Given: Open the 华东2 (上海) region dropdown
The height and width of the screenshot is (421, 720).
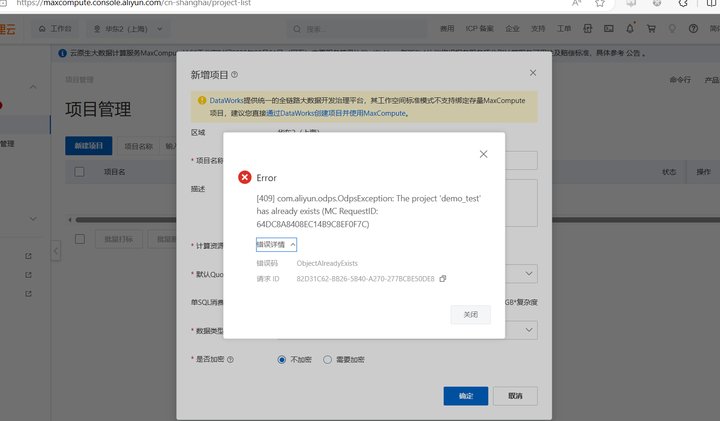Looking at the screenshot, I should (128, 28).
